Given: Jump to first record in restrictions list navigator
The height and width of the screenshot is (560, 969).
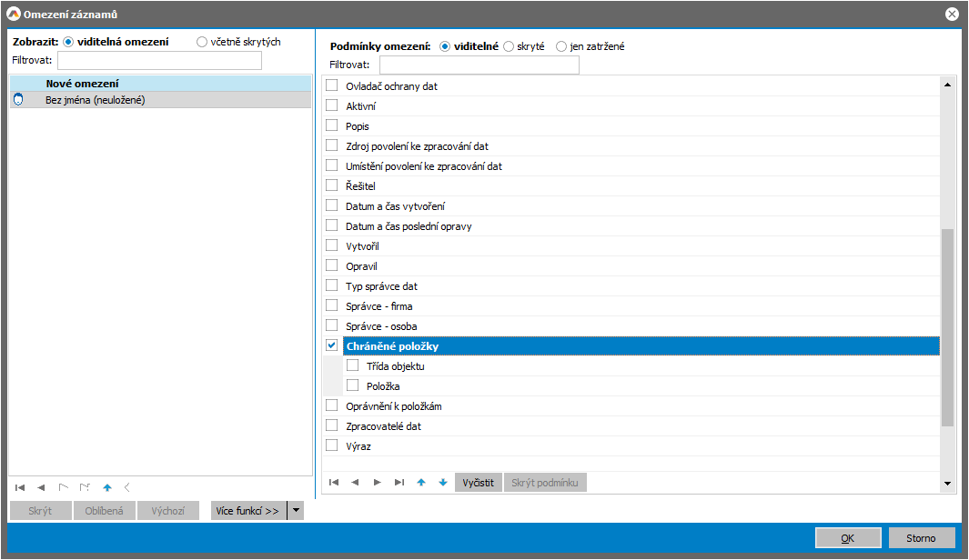Looking at the screenshot, I should 20,487.
